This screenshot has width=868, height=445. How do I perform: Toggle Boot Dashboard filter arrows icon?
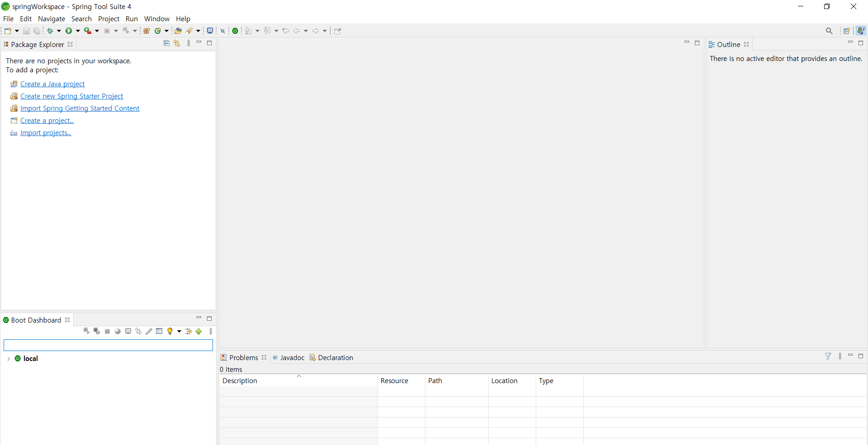point(189,331)
